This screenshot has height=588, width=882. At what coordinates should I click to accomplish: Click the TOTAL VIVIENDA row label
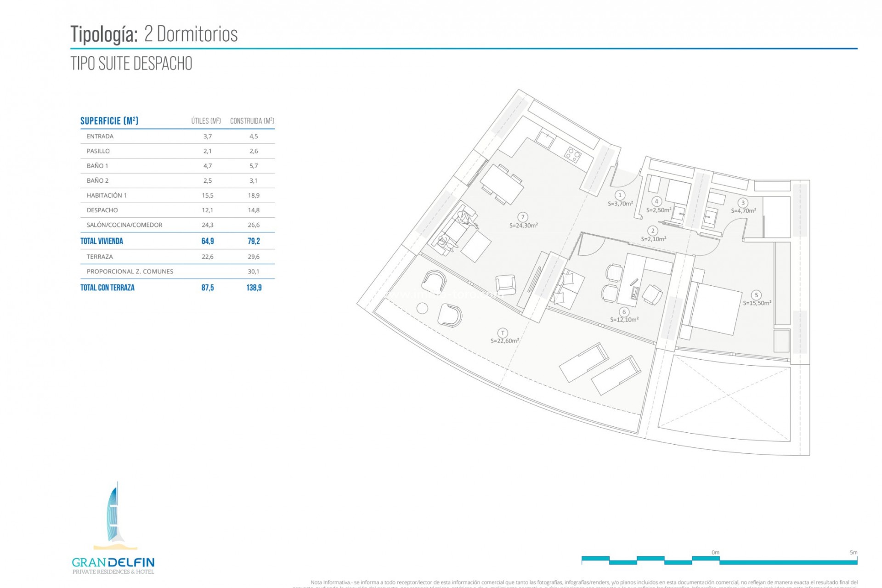pos(102,241)
